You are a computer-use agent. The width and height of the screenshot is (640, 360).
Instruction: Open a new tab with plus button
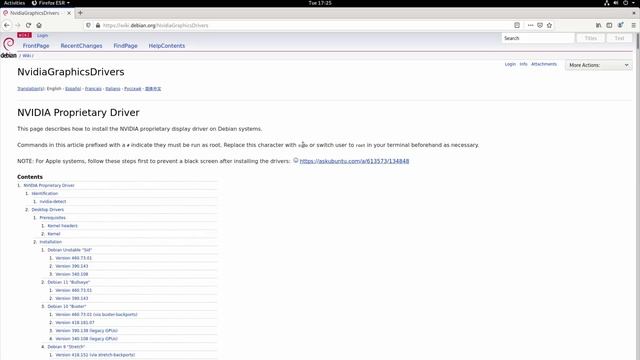pyautogui.click(x=80, y=13)
